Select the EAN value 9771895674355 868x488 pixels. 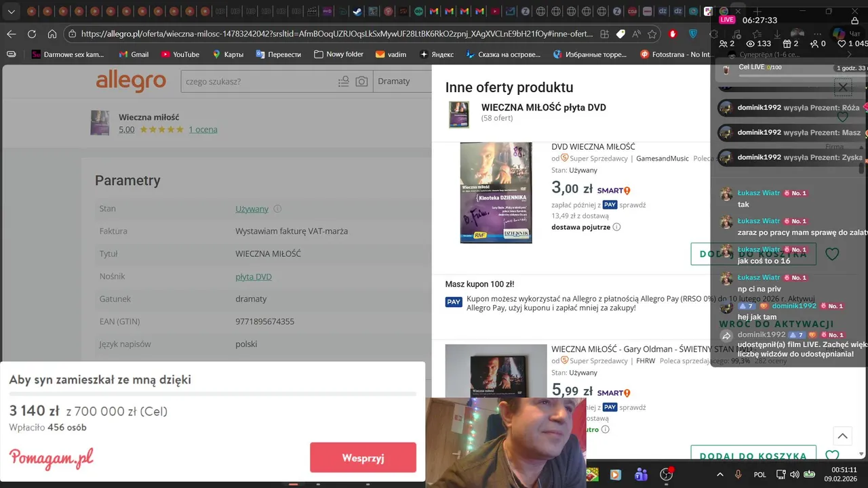(265, 321)
